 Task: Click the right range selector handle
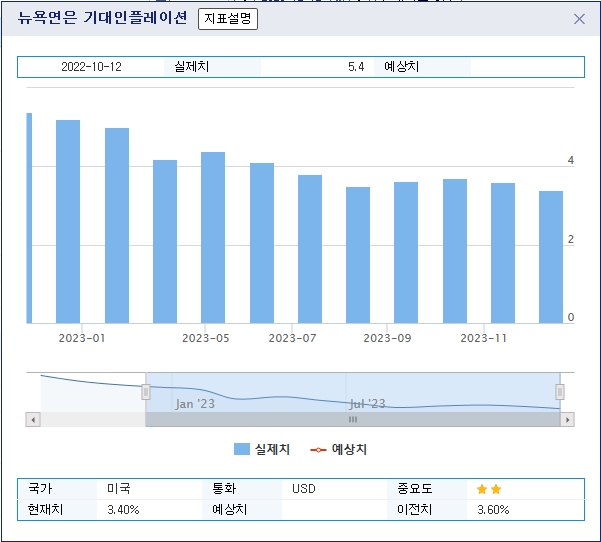coord(560,392)
